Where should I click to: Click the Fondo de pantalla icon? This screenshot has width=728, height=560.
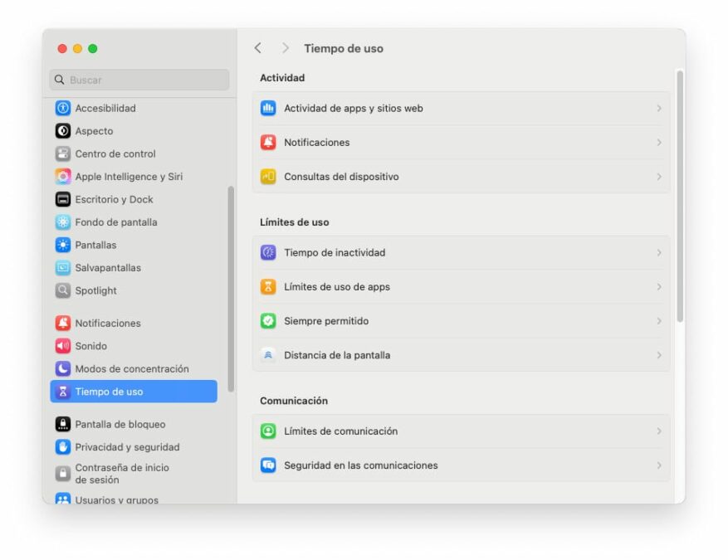pyautogui.click(x=63, y=222)
